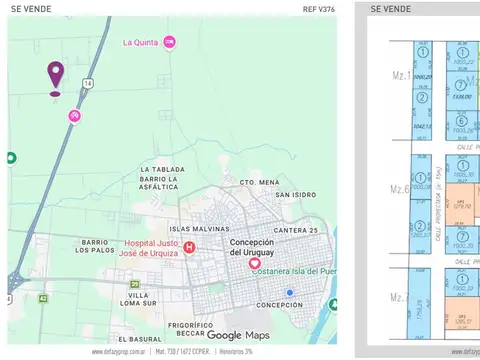This screenshot has height=360, width=480.
Task: Select lot 2 in block Mz.1
Action: pos(422,114)
